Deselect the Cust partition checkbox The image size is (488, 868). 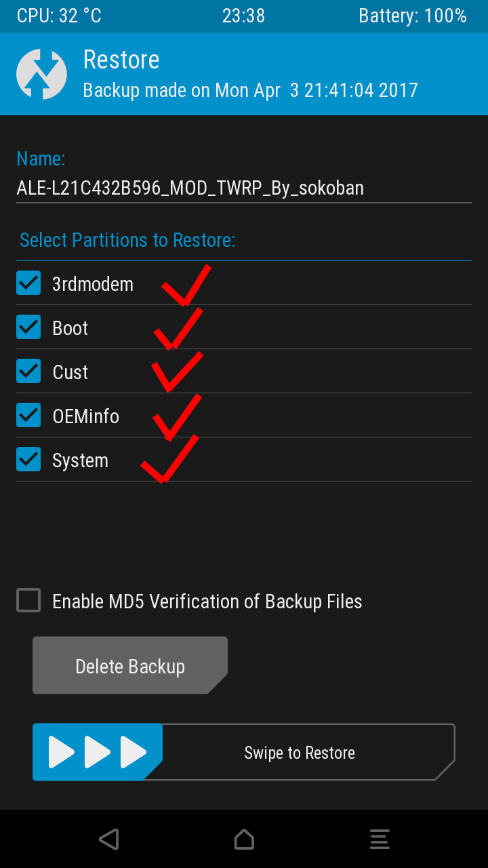[28, 372]
